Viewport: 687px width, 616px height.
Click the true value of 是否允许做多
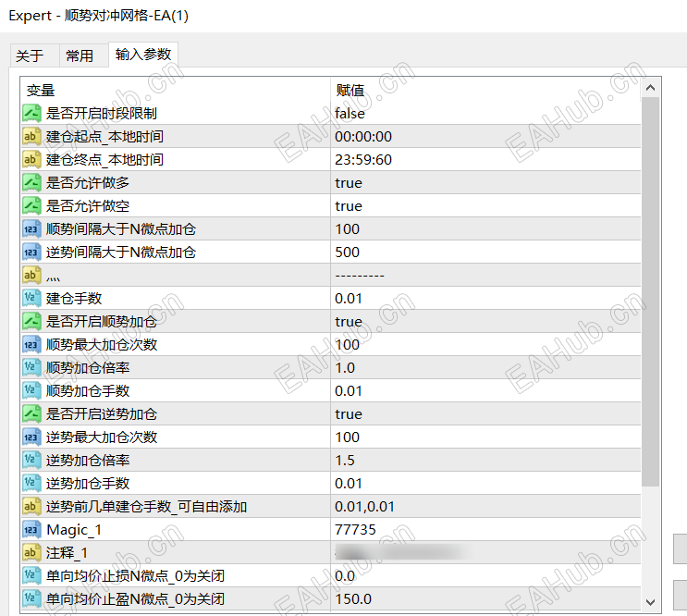349,183
